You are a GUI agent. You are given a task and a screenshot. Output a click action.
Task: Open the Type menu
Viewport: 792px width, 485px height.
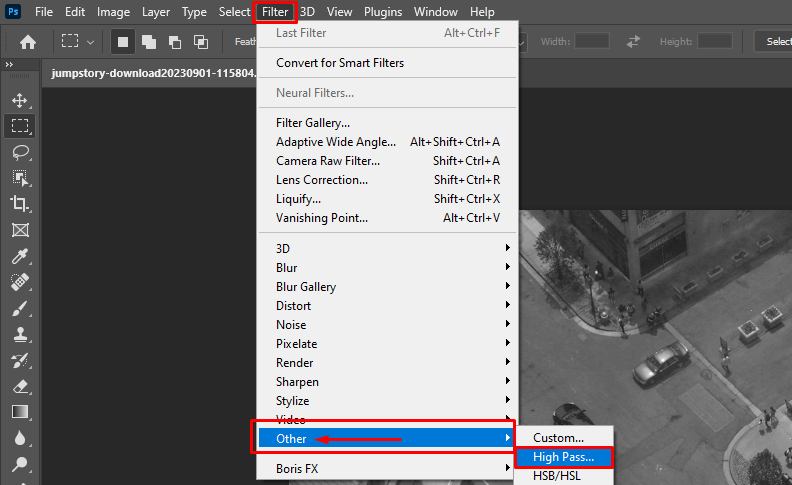pyautogui.click(x=194, y=12)
